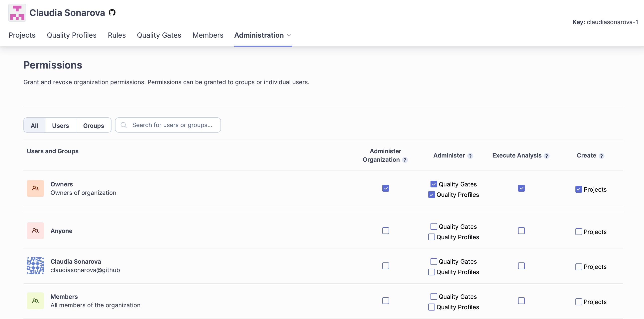This screenshot has height=319, width=644.
Task: Check Projects creation for Claudia Sonarova
Action: click(578, 267)
